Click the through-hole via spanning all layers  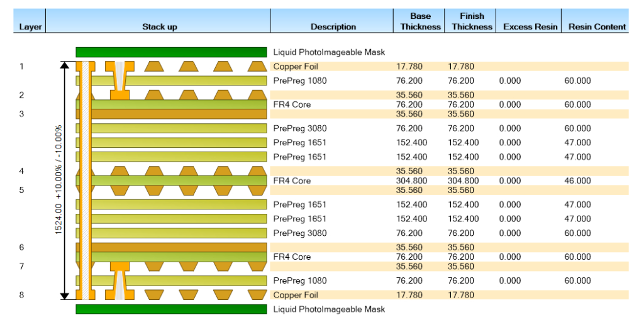(x=86, y=180)
